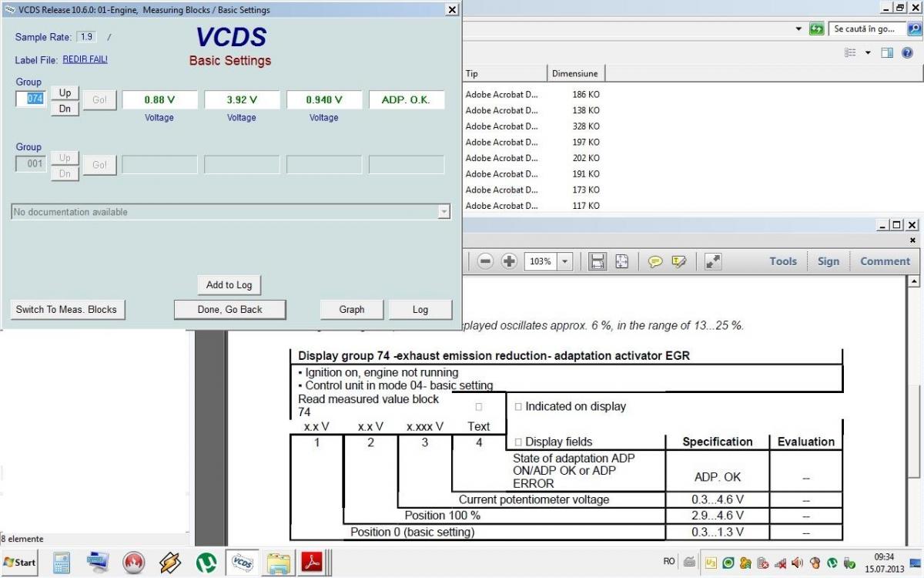Viewport: 924px width, 578px height.
Task: Expand the Explorer view options dropdown arrow
Action: (868, 52)
